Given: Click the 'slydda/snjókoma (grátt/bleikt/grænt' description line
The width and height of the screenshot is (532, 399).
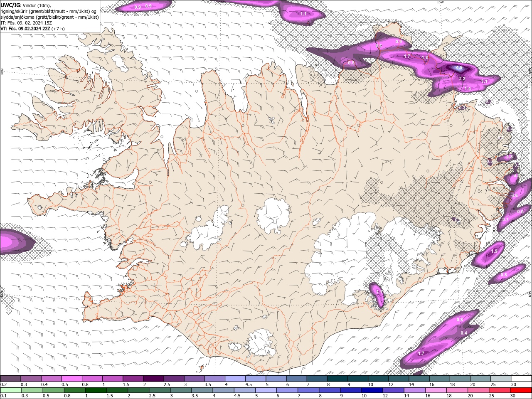Looking at the screenshot, I should point(49,17).
